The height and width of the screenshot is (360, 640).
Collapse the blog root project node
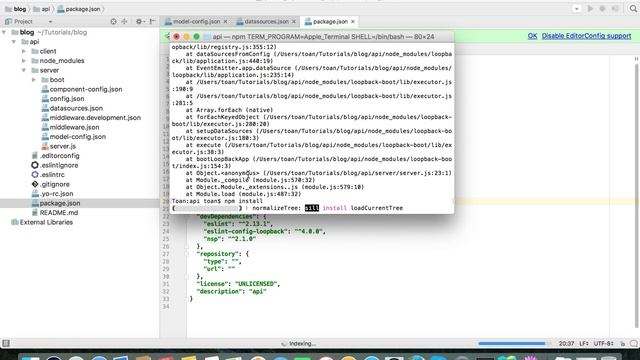[4, 32]
